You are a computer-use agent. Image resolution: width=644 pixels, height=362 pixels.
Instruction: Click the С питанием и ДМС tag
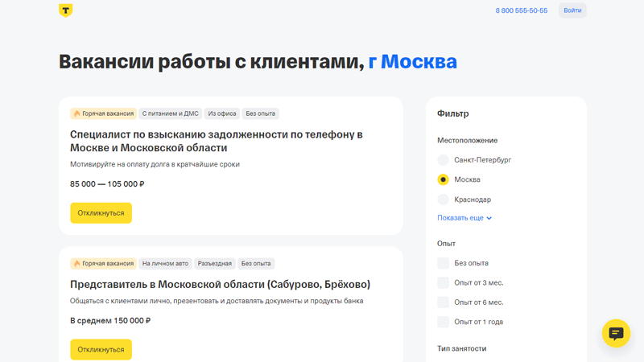point(170,113)
